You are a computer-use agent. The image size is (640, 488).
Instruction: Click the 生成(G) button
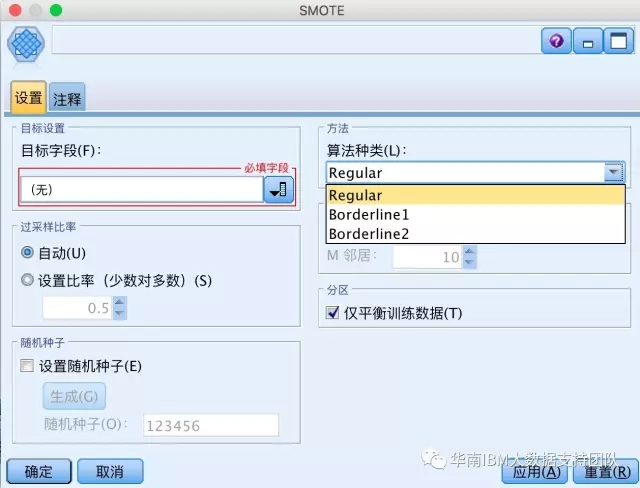[74, 396]
